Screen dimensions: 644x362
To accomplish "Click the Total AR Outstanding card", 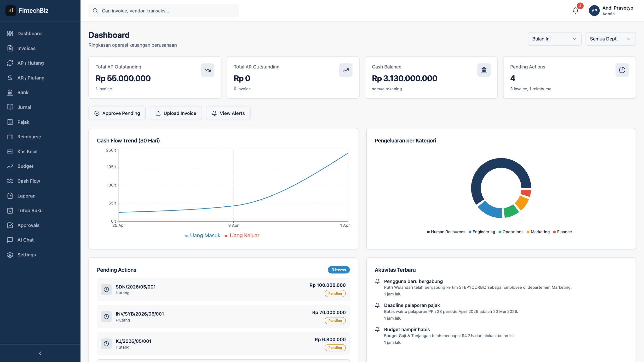I will (x=293, y=77).
